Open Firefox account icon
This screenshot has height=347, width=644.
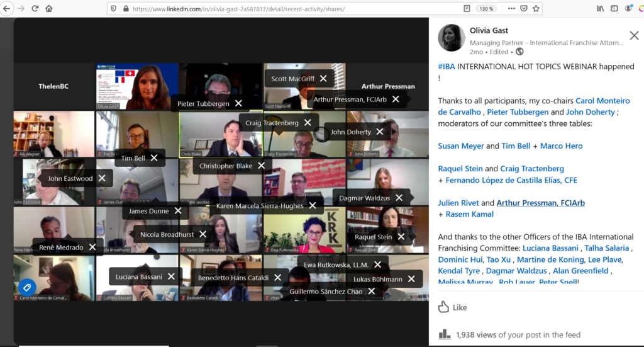(628, 8)
